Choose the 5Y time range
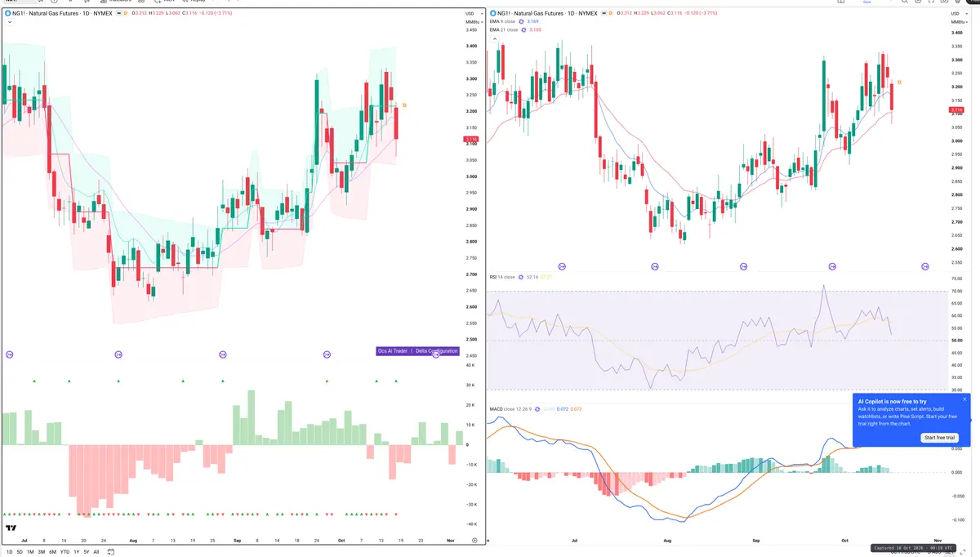 86,552
